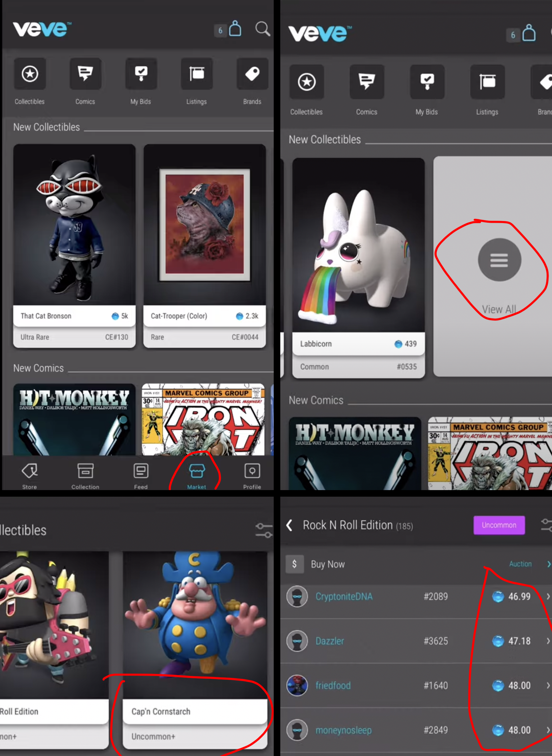The height and width of the screenshot is (756, 552).
Task: Open the friedfood seller profile name
Action: tap(333, 685)
